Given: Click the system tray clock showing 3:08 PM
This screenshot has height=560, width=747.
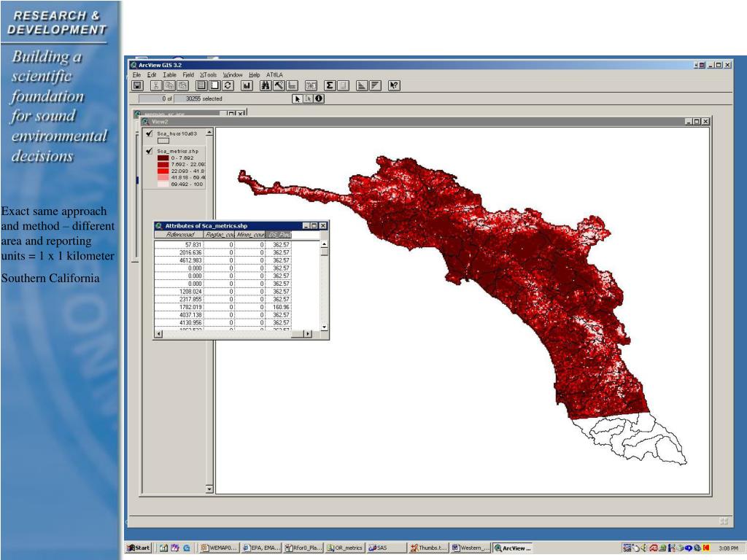Looking at the screenshot, I should [x=729, y=548].
